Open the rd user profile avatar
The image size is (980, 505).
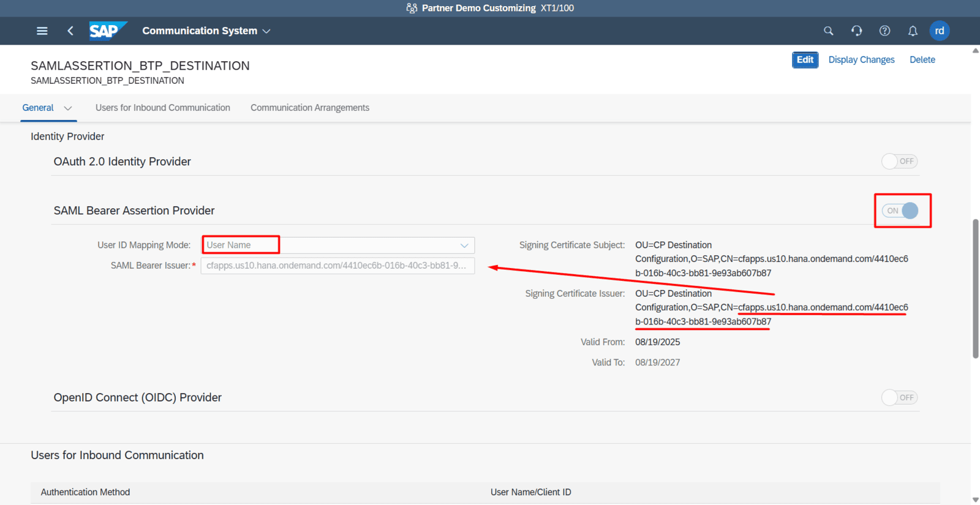[x=940, y=31]
